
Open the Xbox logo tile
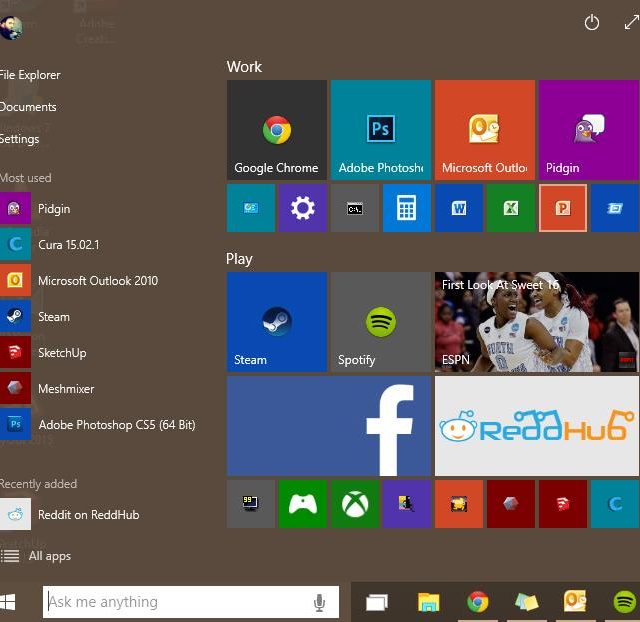355,504
